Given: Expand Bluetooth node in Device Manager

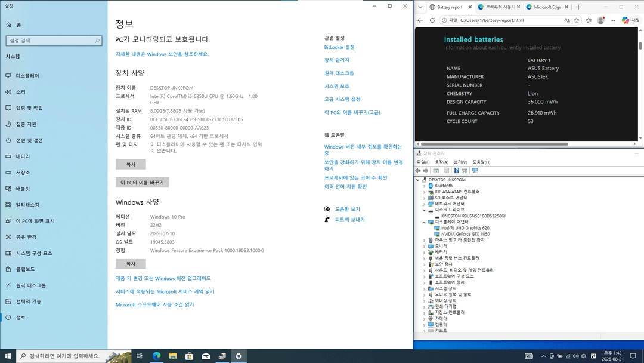Looking at the screenshot, I should point(425,186).
